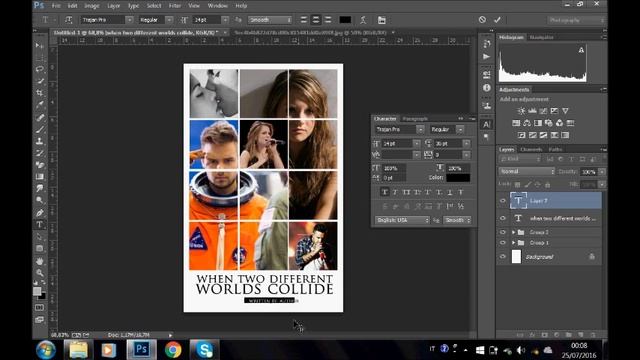Open English: USA language dropdown
Viewport: 640px width, 360px height.
(x=402, y=220)
